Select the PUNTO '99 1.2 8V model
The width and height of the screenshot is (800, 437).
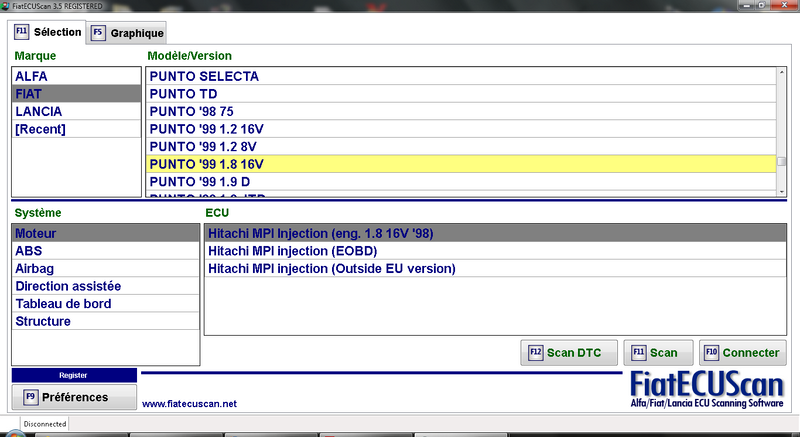461,146
